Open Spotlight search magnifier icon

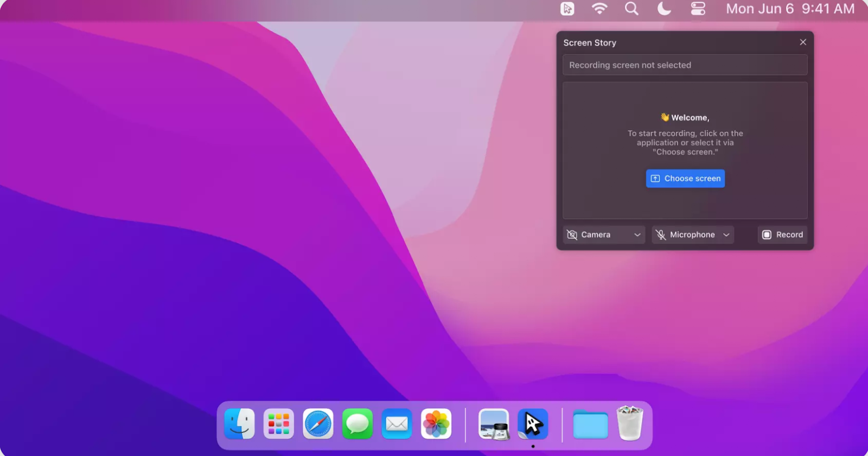click(631, 9)
